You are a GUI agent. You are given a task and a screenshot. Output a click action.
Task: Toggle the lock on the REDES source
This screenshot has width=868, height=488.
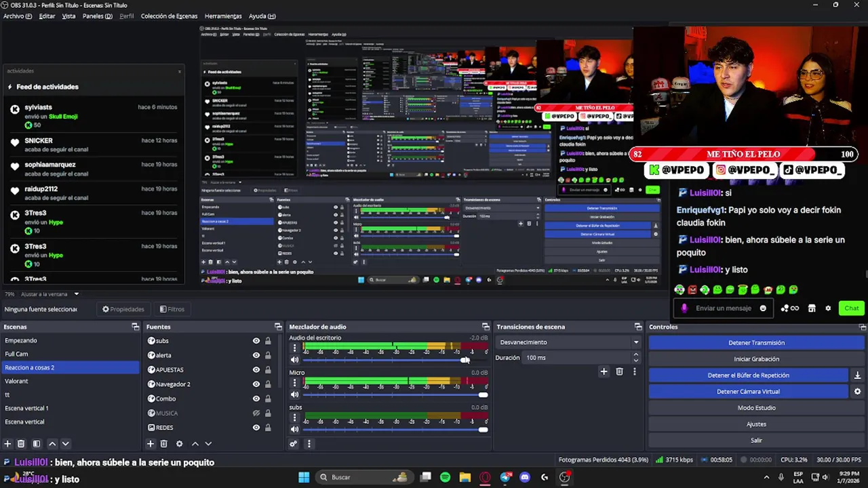pos(268,428)
